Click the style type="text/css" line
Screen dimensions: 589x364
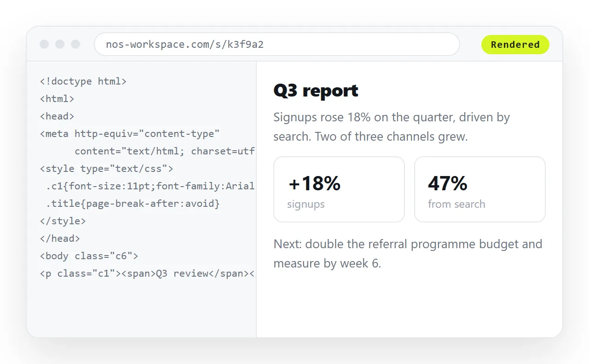107,169
